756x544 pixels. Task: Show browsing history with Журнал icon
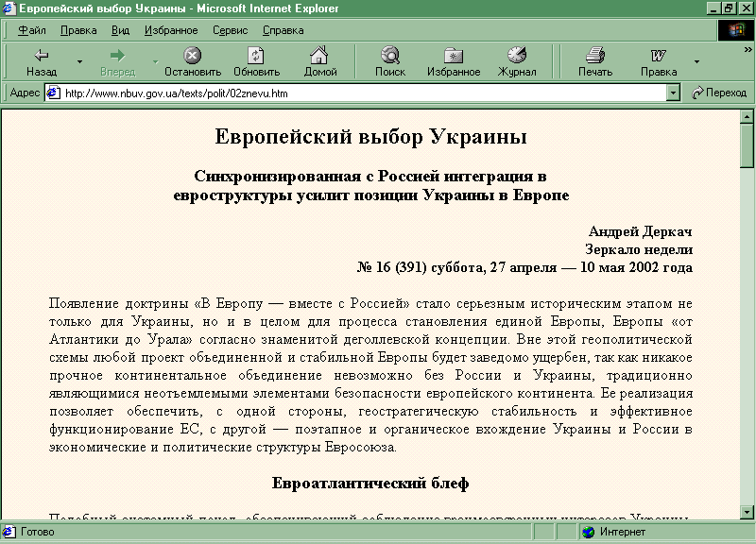517,56
